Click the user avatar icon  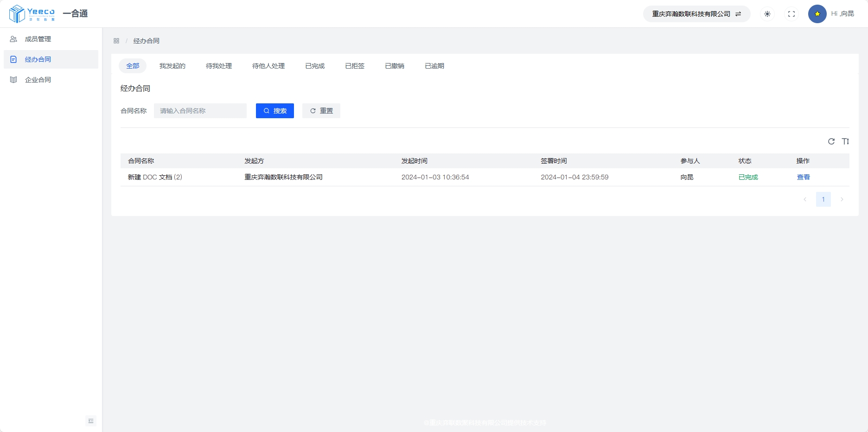pyautogui.click(x=817, y=14)
